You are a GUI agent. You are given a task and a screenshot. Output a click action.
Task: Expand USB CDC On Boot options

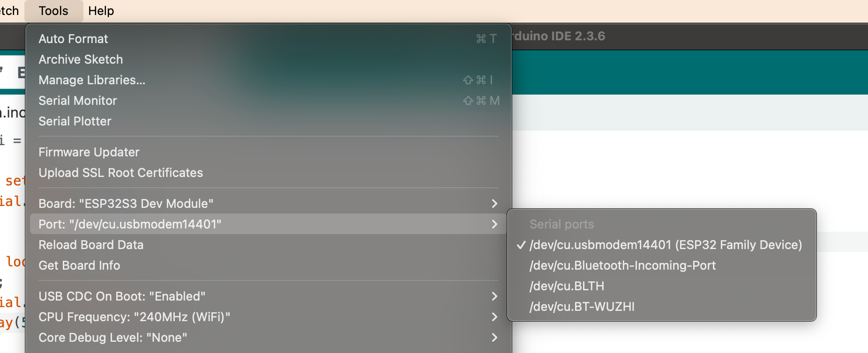(122, 296)
